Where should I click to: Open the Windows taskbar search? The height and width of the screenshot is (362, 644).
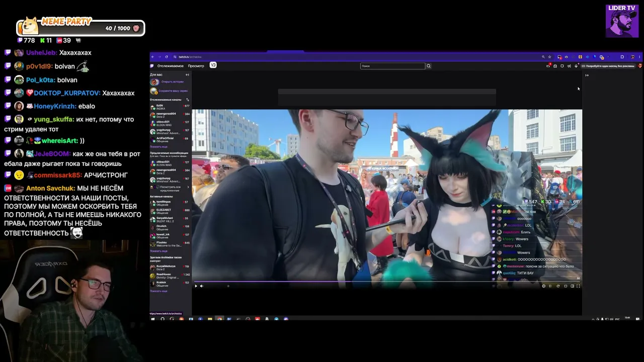click(163, 319)
